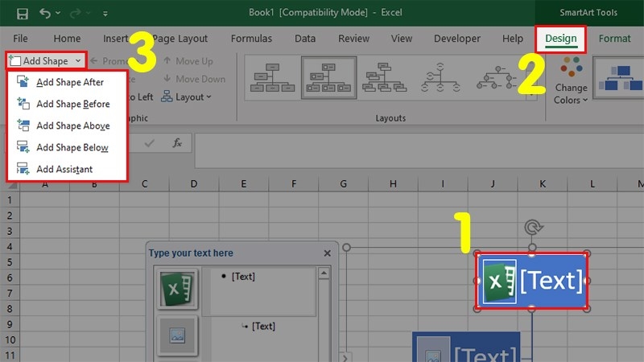Click the picture placeholder icon in text pane
644x362 pixels.
(x=177, y=335)
